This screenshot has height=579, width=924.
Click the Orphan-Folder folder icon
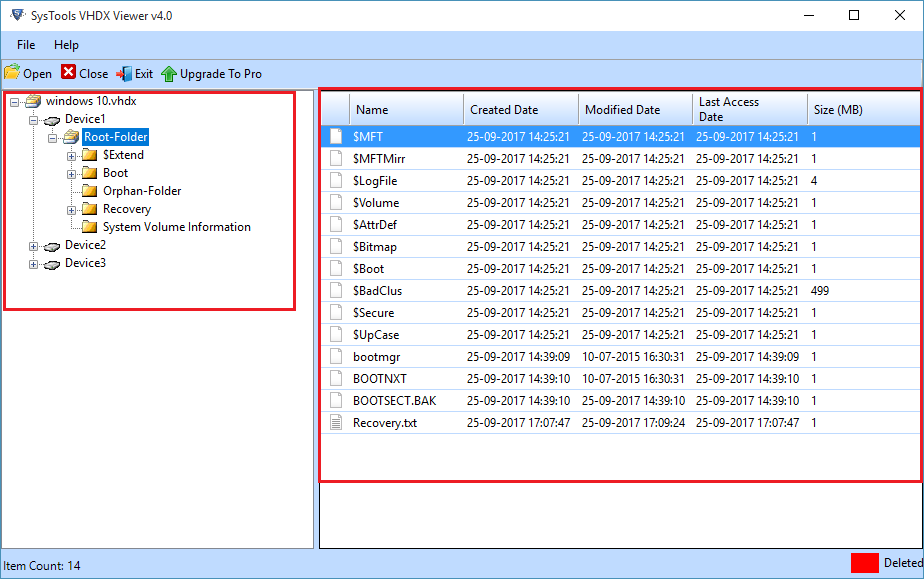pos(90,191)
